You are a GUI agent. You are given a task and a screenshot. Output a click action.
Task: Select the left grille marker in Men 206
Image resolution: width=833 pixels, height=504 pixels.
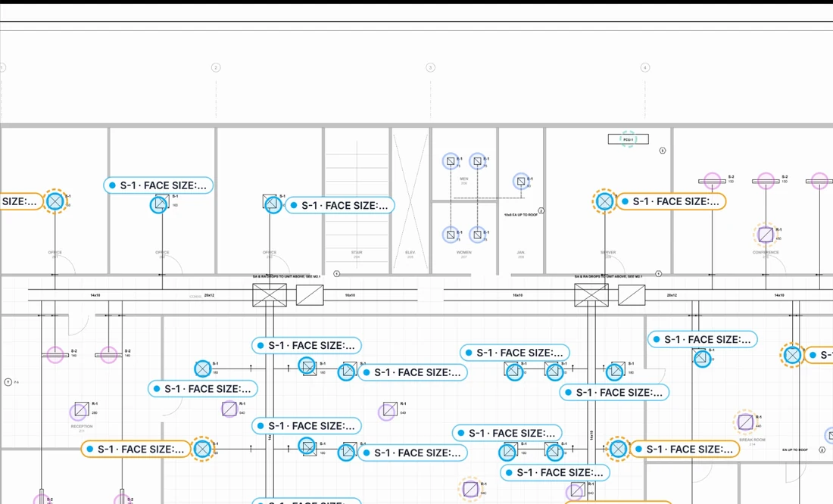click(451, 161)
